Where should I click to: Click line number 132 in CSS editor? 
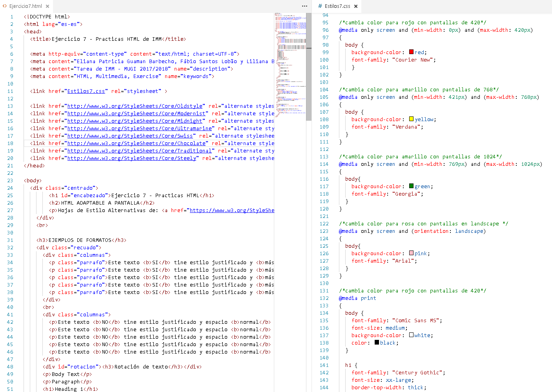(324, 298)
